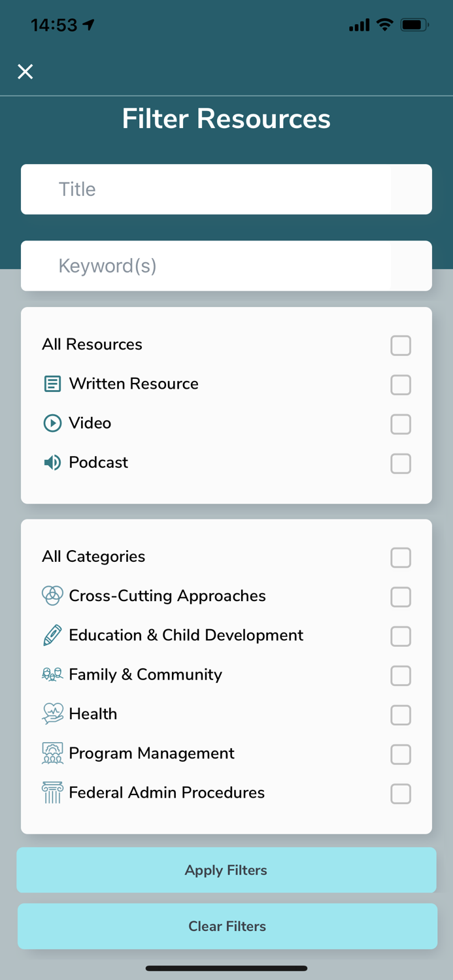Click the Program Management icon
Screen dimensions: 453x980
(x=52, y=753)
